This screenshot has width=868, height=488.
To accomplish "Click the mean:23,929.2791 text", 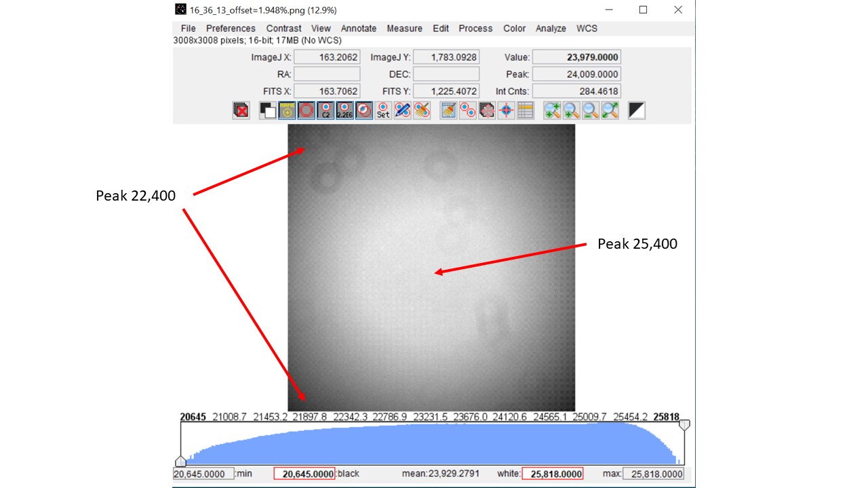I will pos(440,473).
